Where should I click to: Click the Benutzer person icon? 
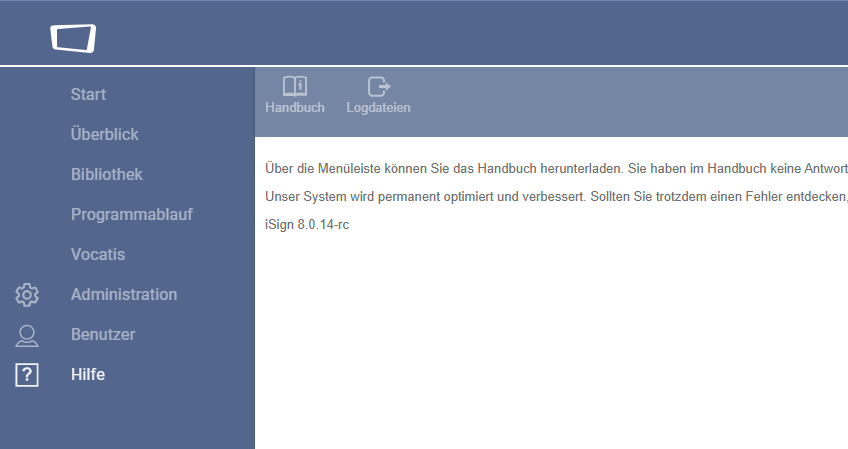coord(26,335)
